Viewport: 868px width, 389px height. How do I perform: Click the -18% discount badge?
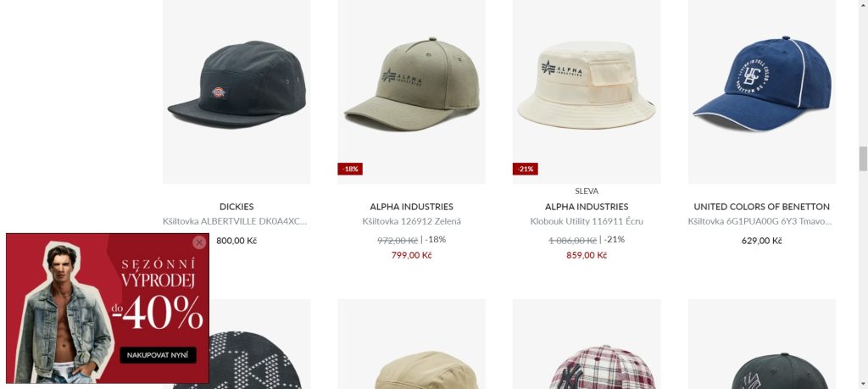click(x=350, y=169)
